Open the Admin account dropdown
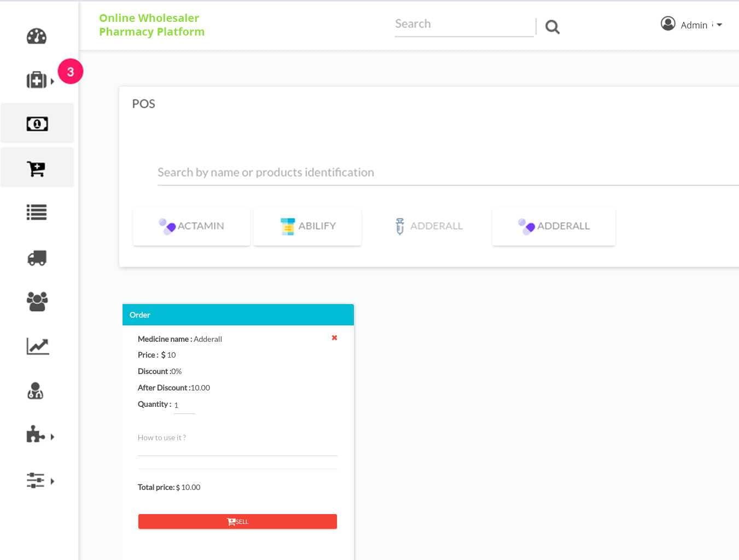 pyautogui.click(x=702, y=25)
